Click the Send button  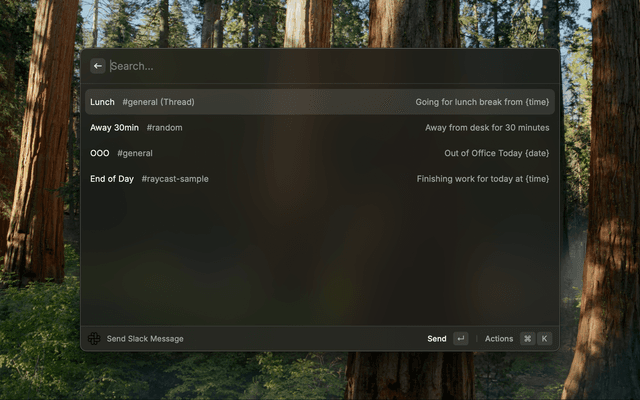[437, 338]
